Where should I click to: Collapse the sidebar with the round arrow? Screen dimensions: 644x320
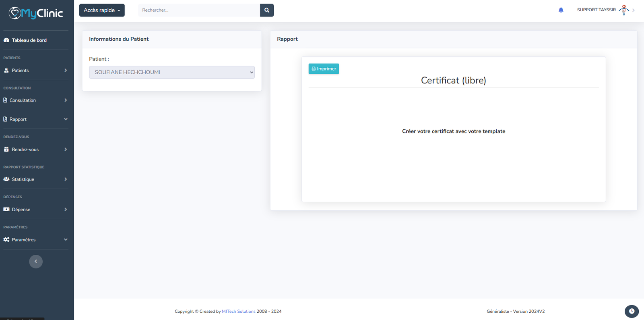36,262
